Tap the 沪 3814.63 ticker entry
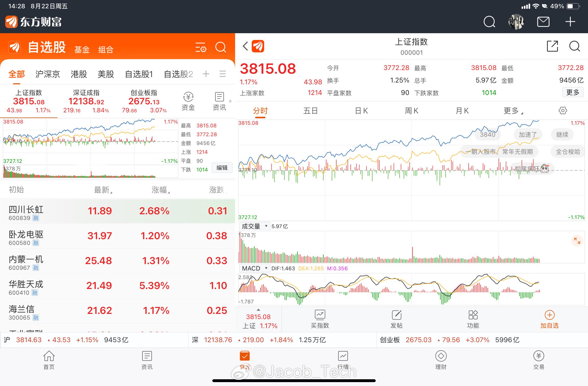The height and width of the screenshot is (386, 588). click(94, 340)
